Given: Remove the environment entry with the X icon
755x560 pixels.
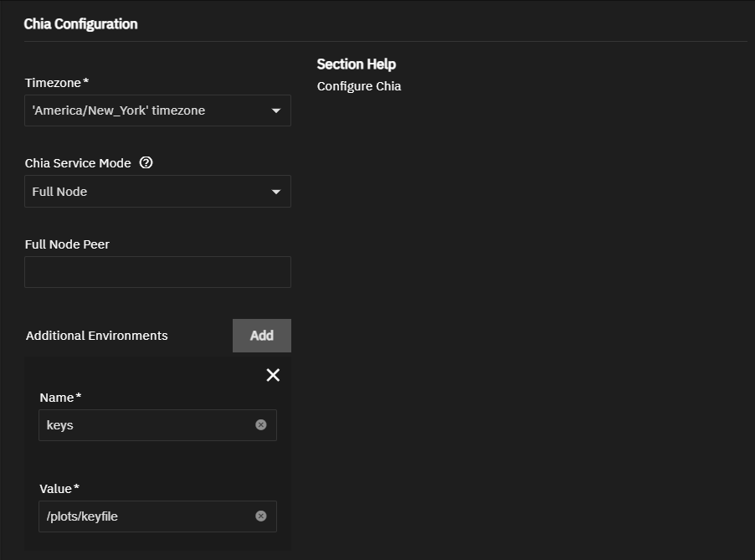Looking at the screenshot, I should 273,375.
